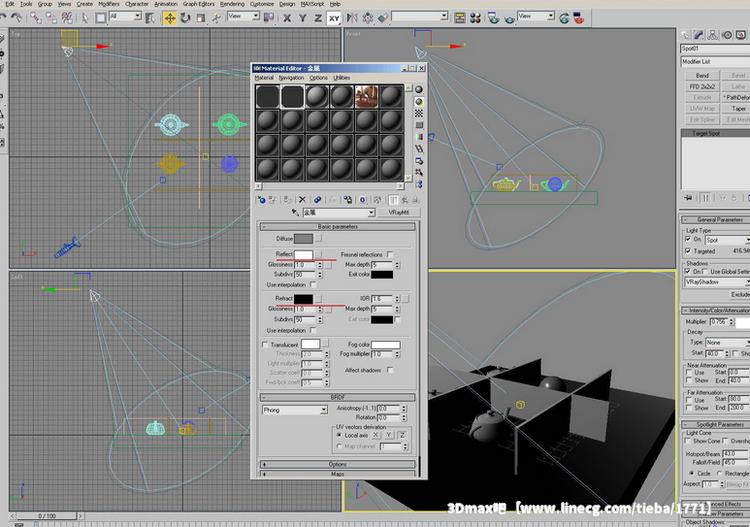This screenshot has height=527, width=750.
Task: Select the brown textured material sample slot
Action: click(366, 97)
